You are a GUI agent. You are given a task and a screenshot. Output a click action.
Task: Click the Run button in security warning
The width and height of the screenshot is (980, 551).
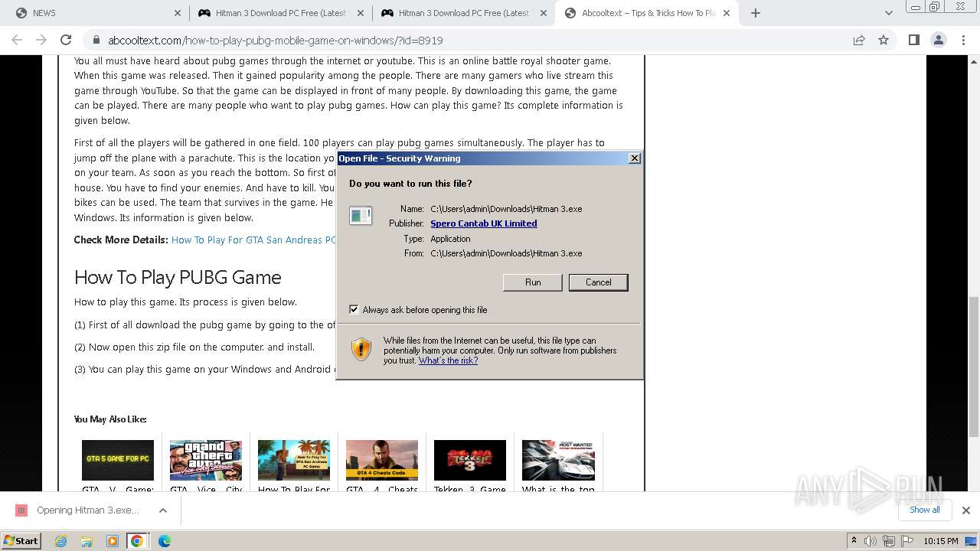pyautogui.click(x=532, y=282)
